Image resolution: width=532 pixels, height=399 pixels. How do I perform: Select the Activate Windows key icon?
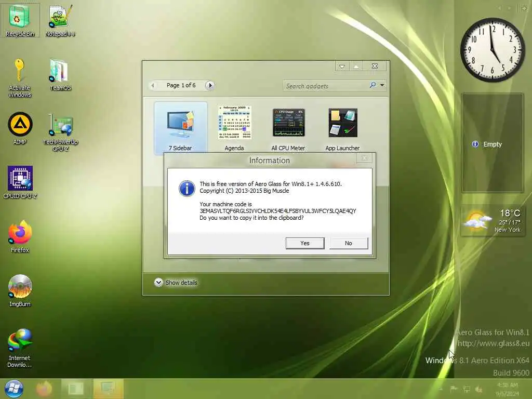click(20, 78)
